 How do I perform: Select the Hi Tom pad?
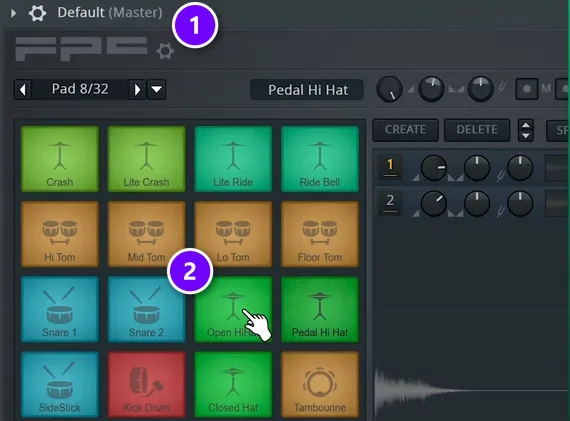point(60,234)
